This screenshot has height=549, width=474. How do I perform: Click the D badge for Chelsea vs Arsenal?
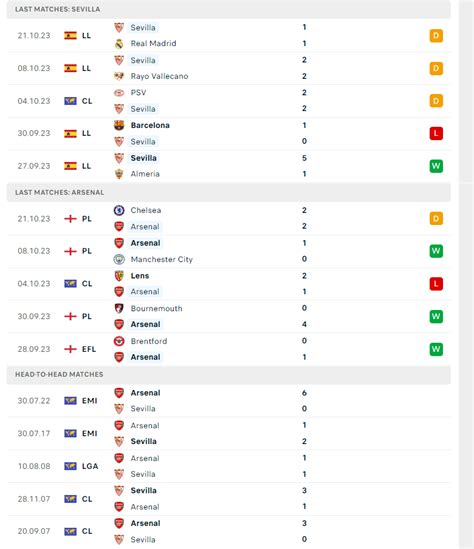(436, 218)
